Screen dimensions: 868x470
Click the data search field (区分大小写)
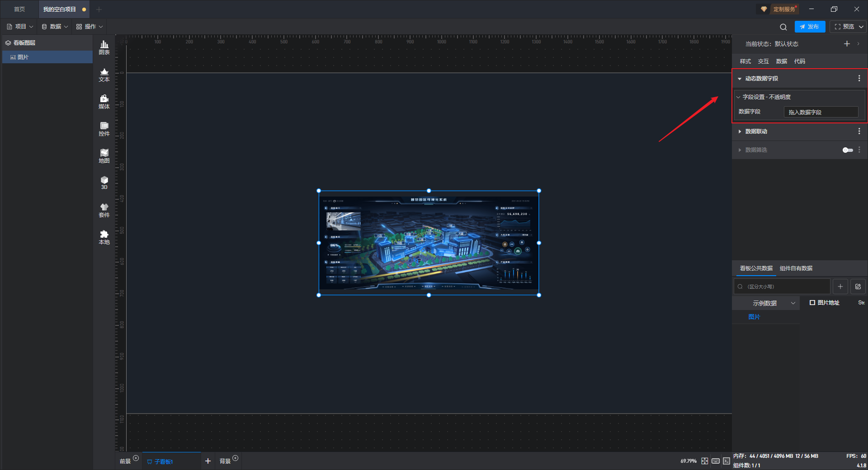pos(782,287)
